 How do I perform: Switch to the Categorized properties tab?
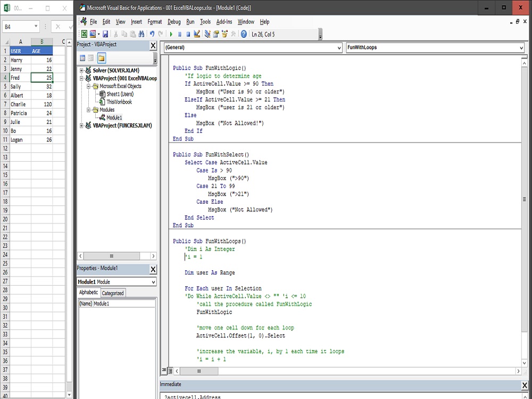[112, 293]
